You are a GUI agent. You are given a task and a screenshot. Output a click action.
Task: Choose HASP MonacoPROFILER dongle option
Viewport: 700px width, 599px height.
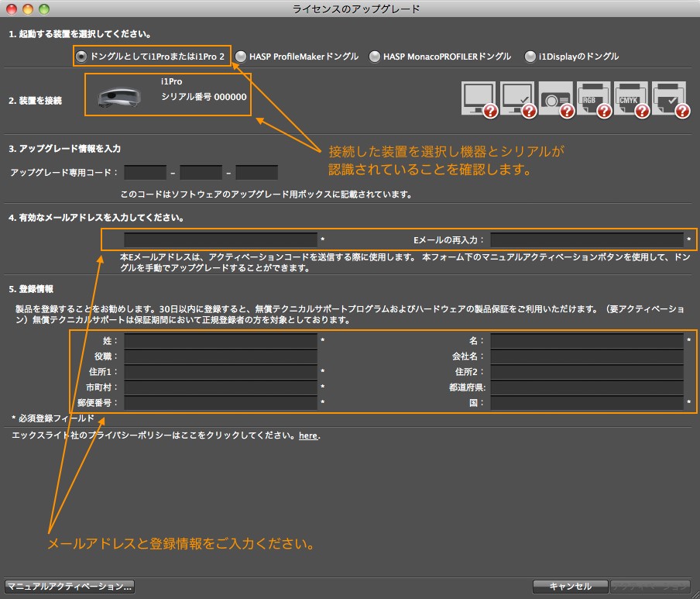pyautogui.click(x=375, y=57)
